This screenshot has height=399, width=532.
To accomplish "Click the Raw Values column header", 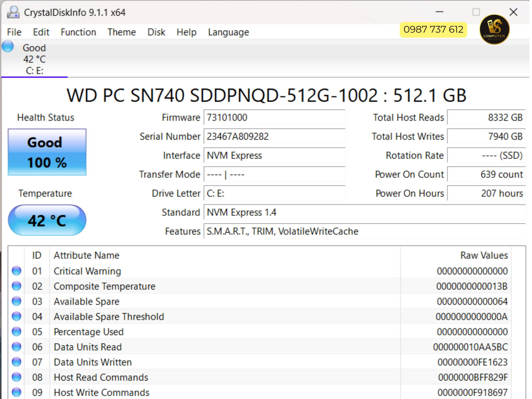I will tap(456, 255).
